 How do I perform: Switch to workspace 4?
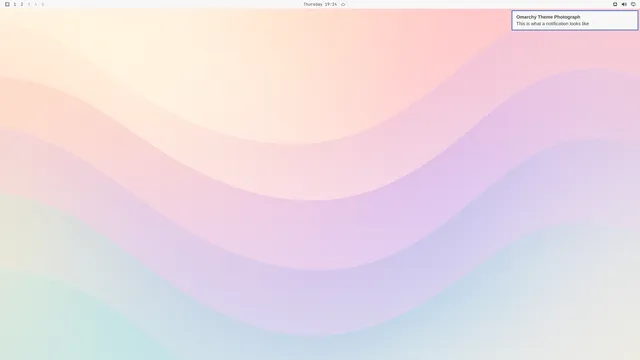[x=36, y=4]
